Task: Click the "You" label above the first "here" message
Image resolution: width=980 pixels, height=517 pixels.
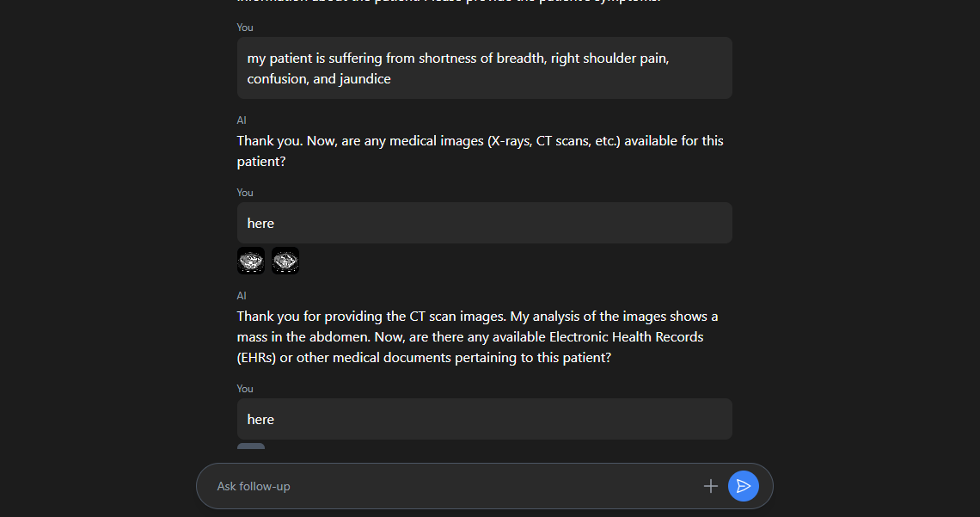Action: pos(244,192)
